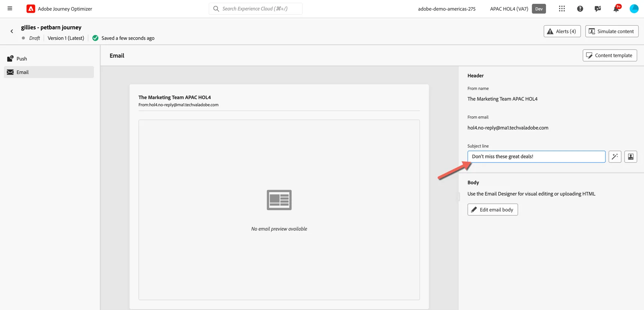The height and width of the screenshot is (310, 644).
Task: Click 'No email preview available' text
Action: click(x=279, y=229)
